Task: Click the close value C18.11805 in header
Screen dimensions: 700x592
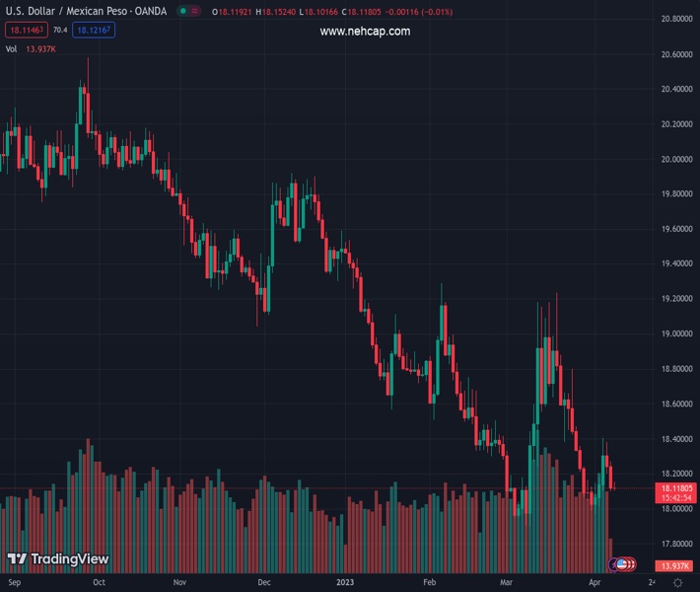Action: click(361, 12)
